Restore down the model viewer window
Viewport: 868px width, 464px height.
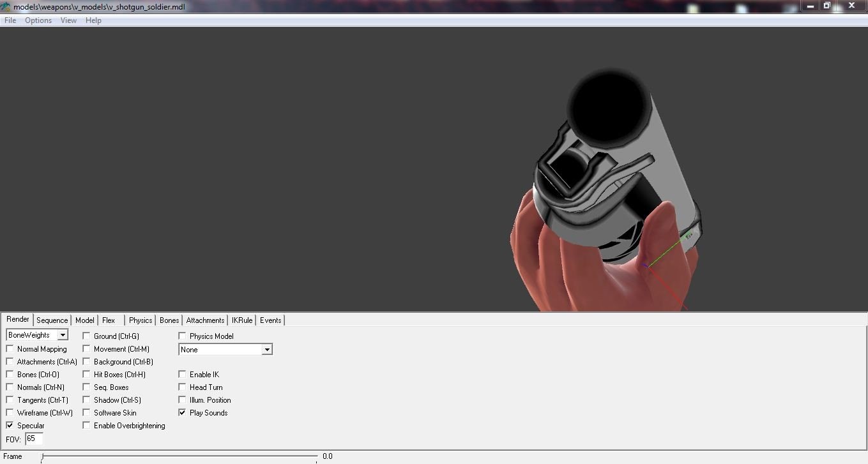point(826,6)
